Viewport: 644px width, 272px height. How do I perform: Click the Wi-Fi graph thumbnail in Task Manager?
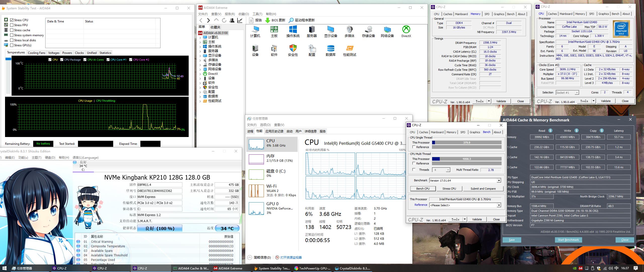[x=256, y=191]
